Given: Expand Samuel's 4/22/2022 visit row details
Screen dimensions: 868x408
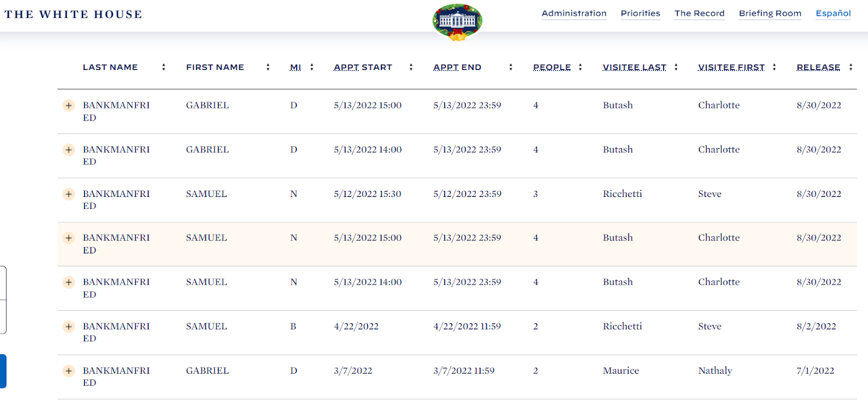Looking at the screenshot, I should tap(69, 327).
